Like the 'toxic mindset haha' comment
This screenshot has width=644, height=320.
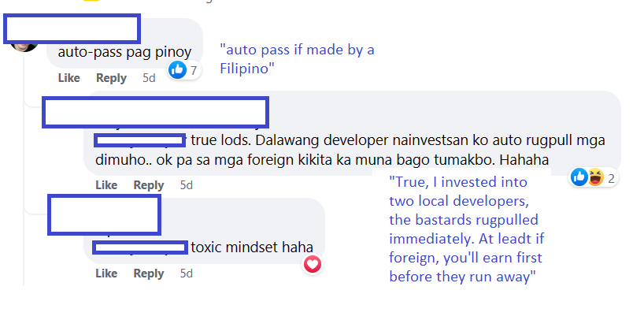tap(106, 273)
